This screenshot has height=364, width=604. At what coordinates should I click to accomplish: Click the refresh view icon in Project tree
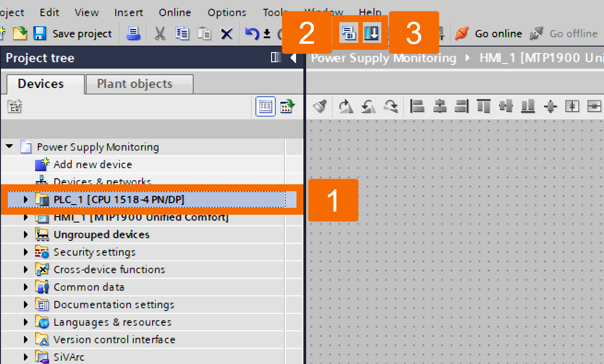tap(287, 106)
